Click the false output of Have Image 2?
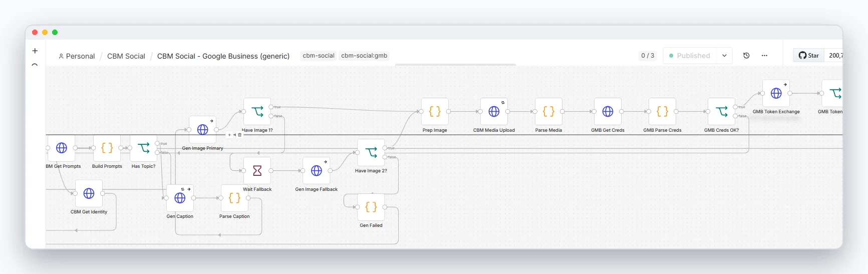The image size is (868, 274). [385, 157]
